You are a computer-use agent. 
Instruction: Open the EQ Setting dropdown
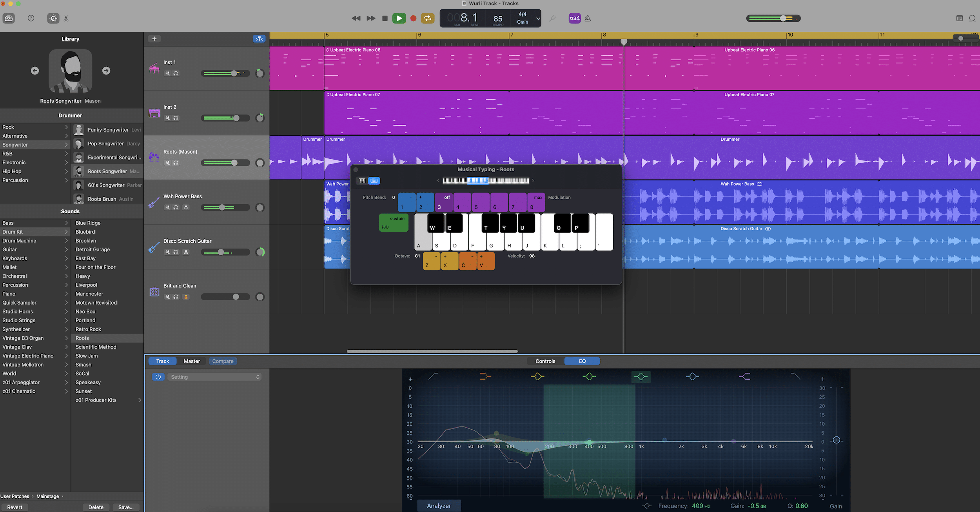pyautogui.click(x=215, y=377)
